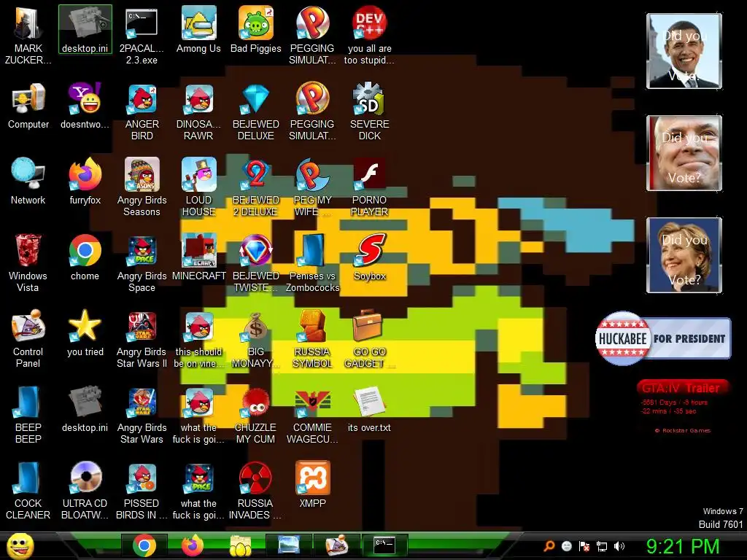The height and width of the screenshot is (560, 747).
Task: Open the picture viewer taskbar icon
Action: click(x=289, y=545)
